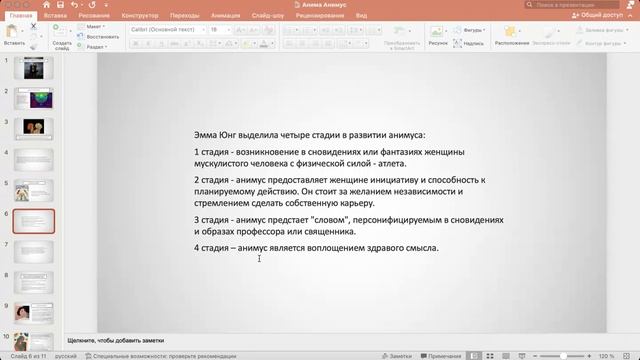Open the Макет layout dropdown
Screen dimensions: 640x360
coord(92,27)
